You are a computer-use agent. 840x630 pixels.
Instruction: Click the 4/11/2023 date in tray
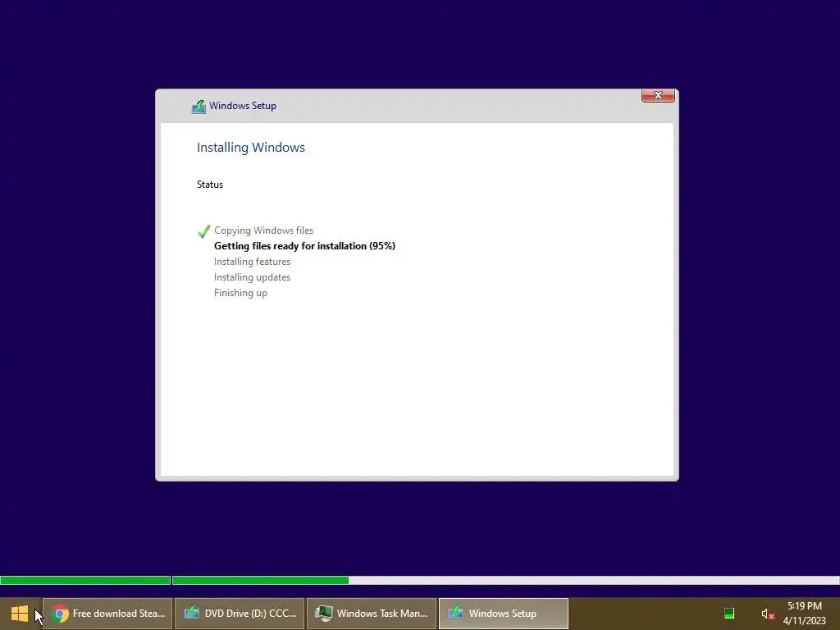point(804,621)
